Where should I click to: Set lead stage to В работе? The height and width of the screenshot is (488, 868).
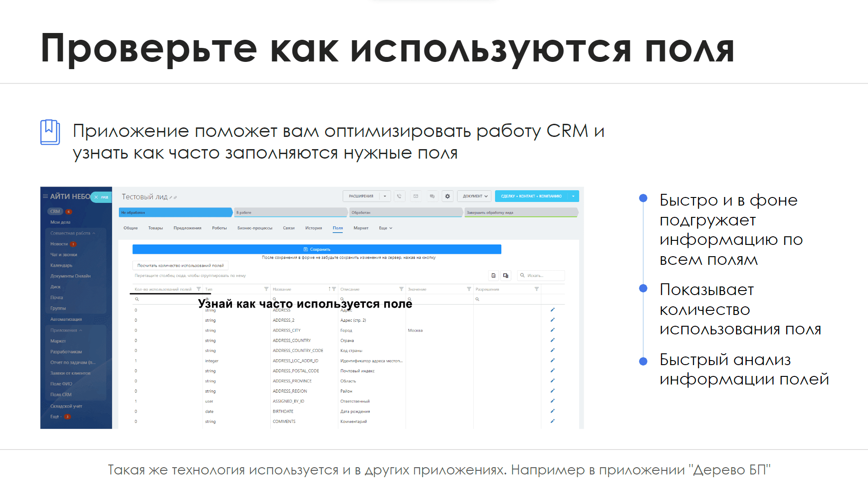click(x=291, y=212)
